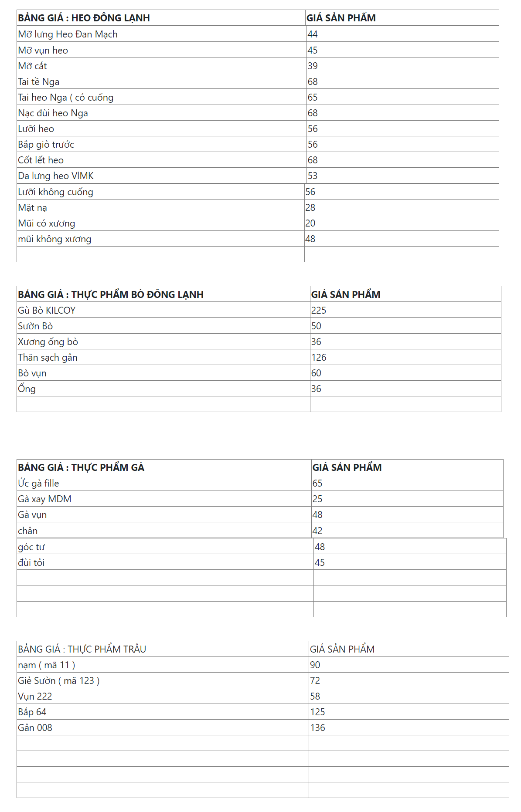
Task: Click the 'Giẻ Sườn ( mã 123 )' cell
Action: [59, 681]
